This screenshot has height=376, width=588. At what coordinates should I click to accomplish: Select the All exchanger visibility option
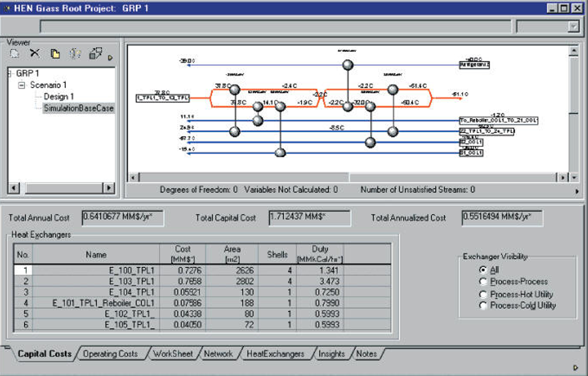(483, 270)
